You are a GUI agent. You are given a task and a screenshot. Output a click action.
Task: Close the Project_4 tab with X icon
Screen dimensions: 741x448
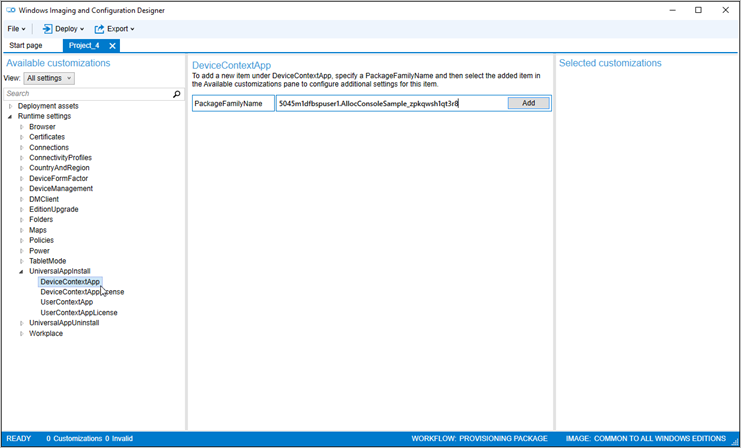(113, 46)
